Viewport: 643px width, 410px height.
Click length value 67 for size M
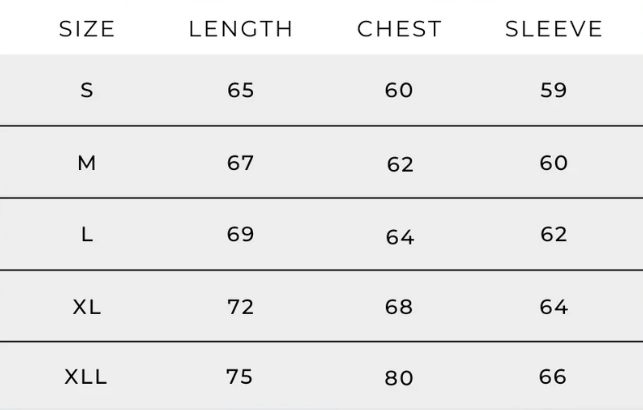point(241,163)
